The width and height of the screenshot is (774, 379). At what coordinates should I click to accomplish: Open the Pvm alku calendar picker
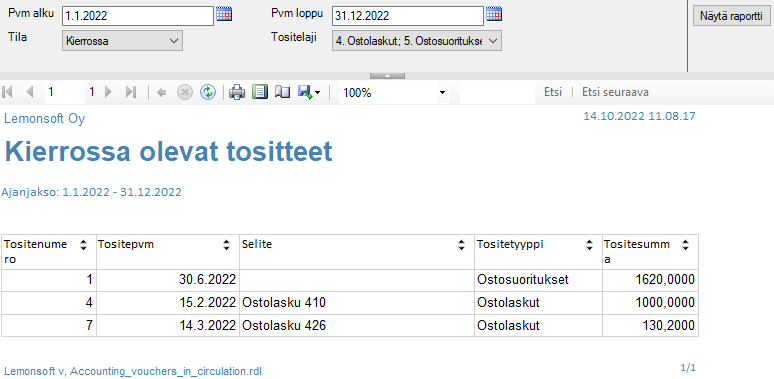click(224, 14)
